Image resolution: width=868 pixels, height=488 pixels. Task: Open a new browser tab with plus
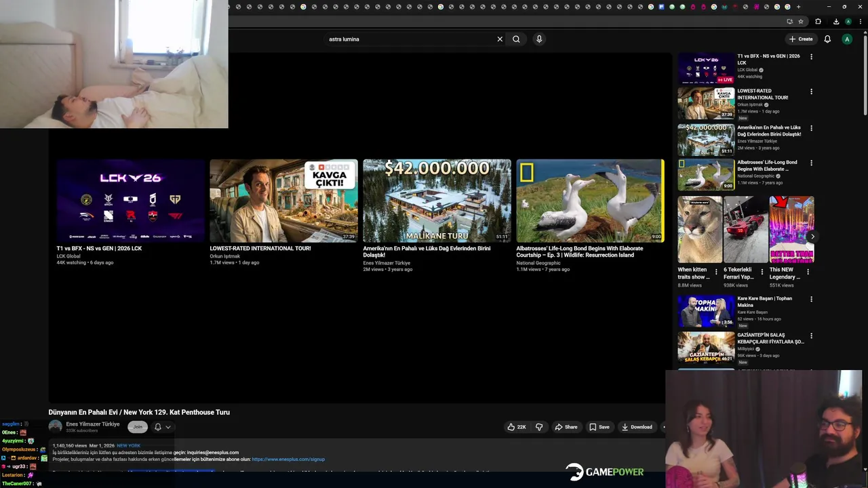click(798, 7)
